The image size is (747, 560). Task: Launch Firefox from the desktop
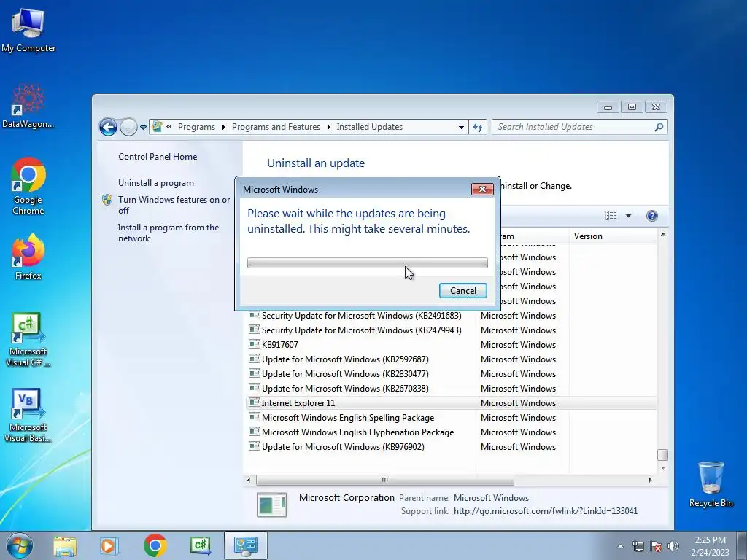coord(28,256)
